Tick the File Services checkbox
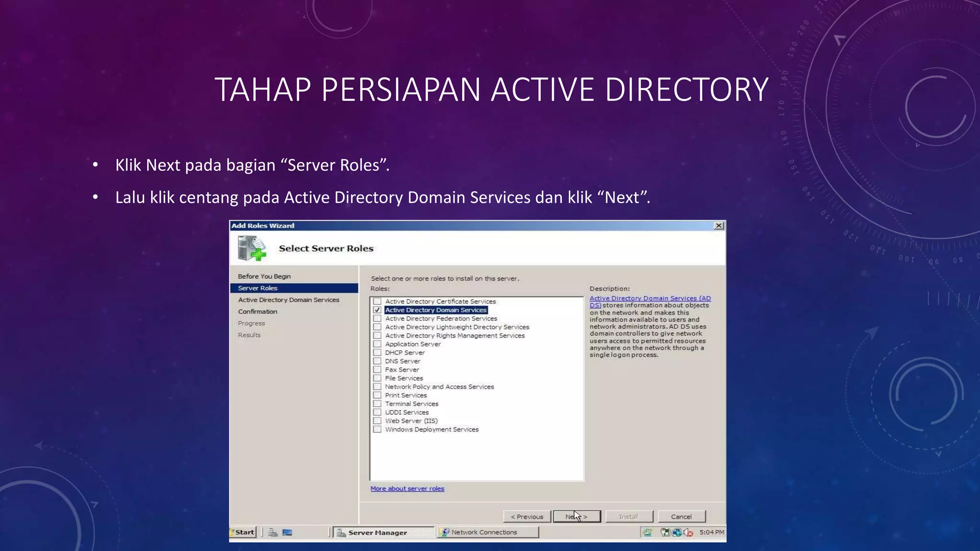Image resolution: width=980 pixels, height=551 pixels. (377, 378)
